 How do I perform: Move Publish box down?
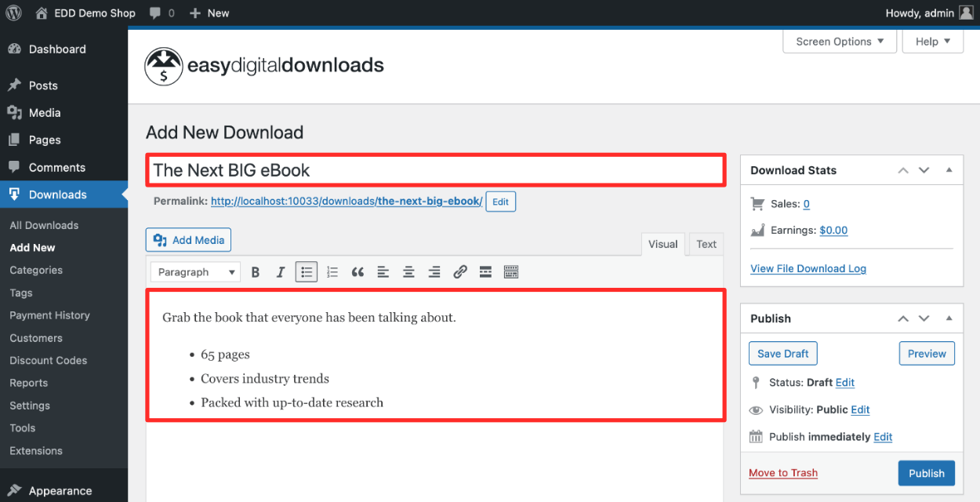point(924,318)
